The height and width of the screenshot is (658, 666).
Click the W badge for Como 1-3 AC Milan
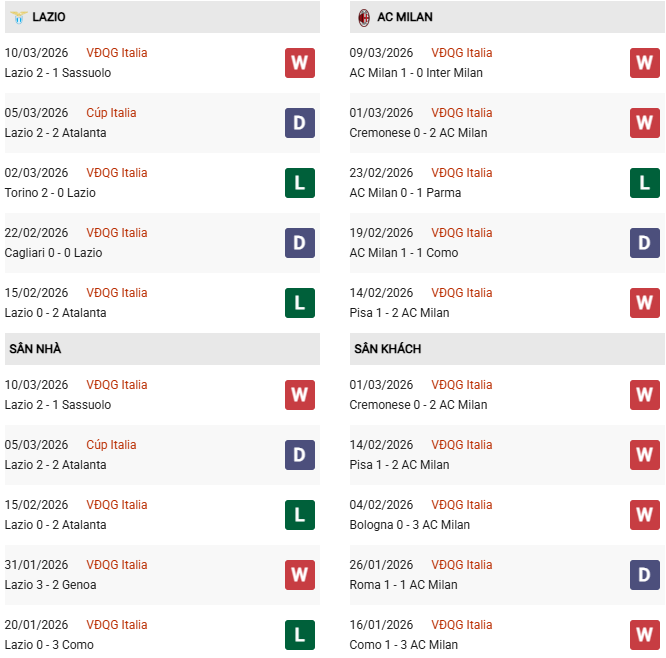click(644, 635)
